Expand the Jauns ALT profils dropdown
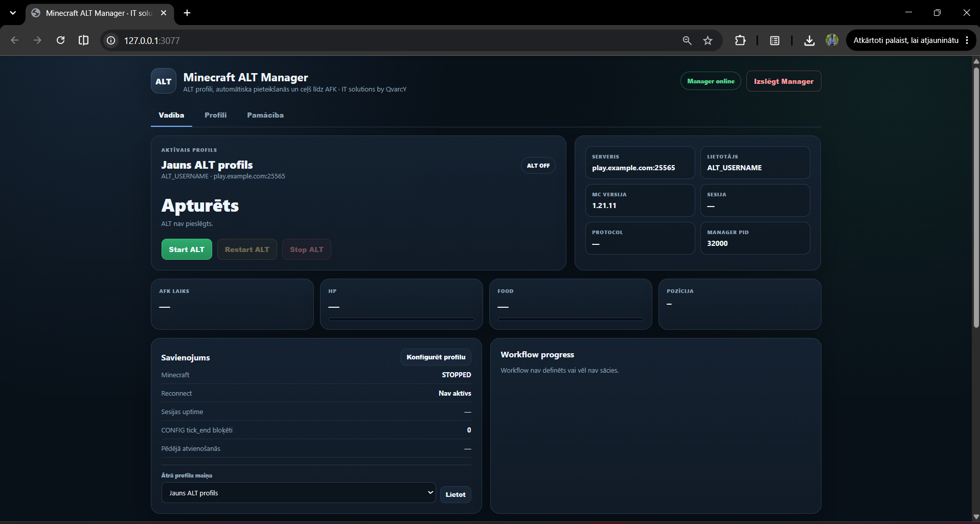This screenshot has width=980, height=524. pos(299,493)
